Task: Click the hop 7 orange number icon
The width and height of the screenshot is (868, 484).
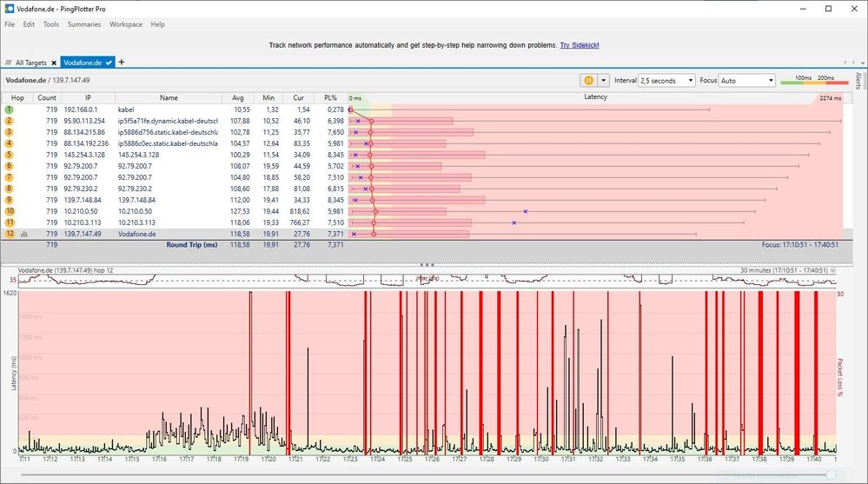Action: pyautogui.click(x=9, y=177)
